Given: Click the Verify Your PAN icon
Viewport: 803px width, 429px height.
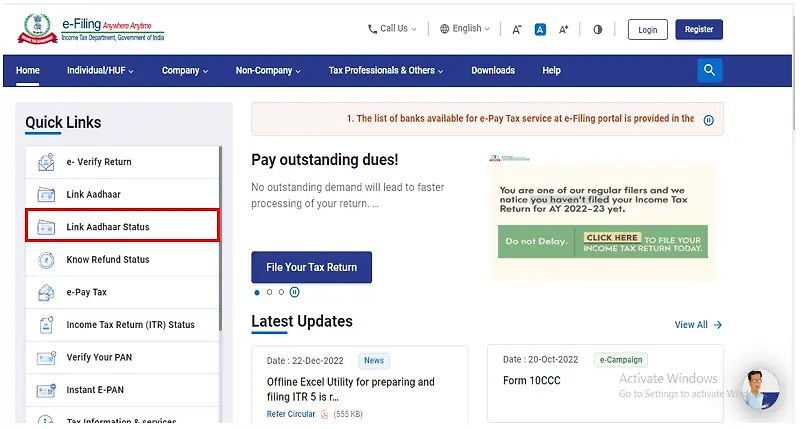Looking at the screenshot, I should (x=46, y=357).
